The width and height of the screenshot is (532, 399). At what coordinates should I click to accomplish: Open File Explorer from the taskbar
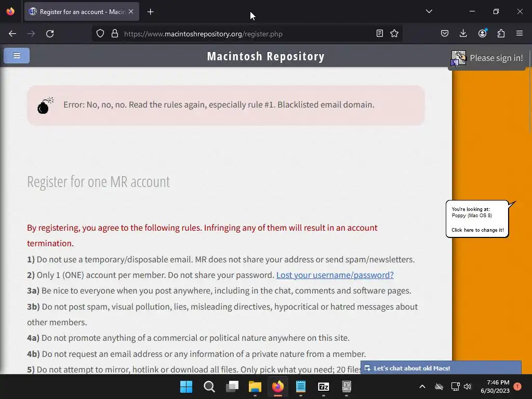255,387
